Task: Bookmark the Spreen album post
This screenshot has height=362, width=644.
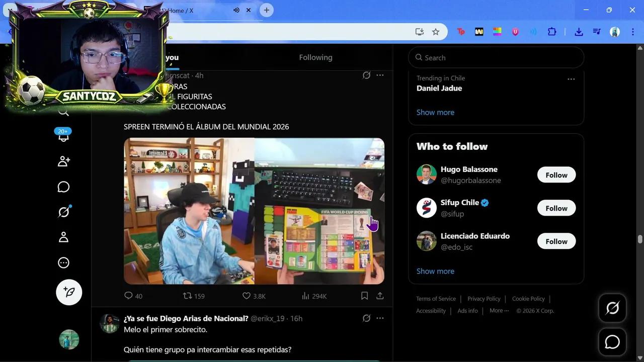Action: coord(365,296)
